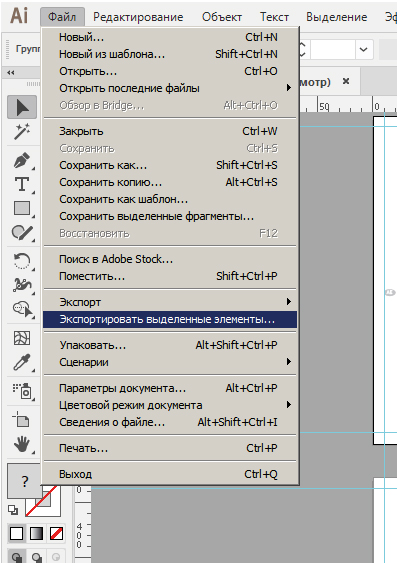The image size is (397, 563).
Task: Choose the Draw Normal mode
Action: pyautogui.click(x=16, y=557)
